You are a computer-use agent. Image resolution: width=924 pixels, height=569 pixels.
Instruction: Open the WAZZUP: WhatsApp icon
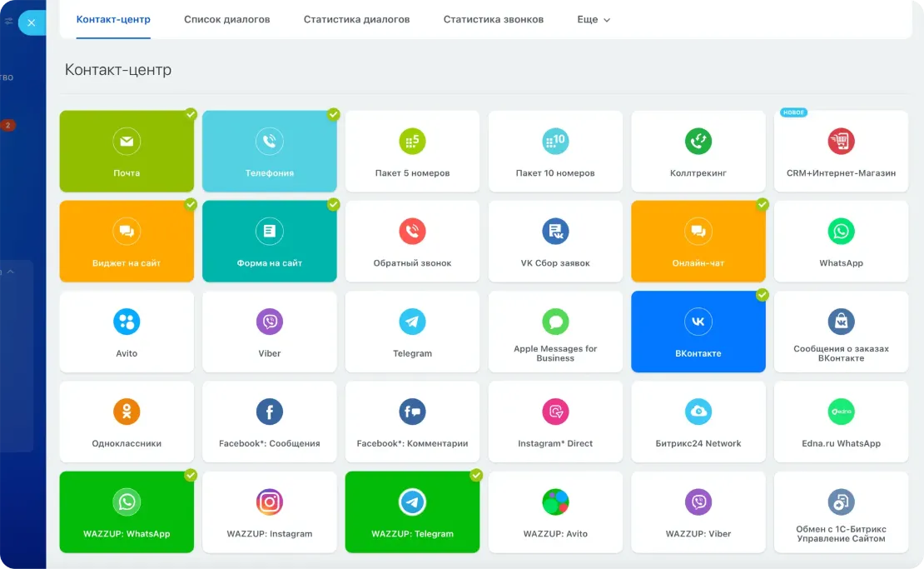pyautogui.click(x=127, y=502)
